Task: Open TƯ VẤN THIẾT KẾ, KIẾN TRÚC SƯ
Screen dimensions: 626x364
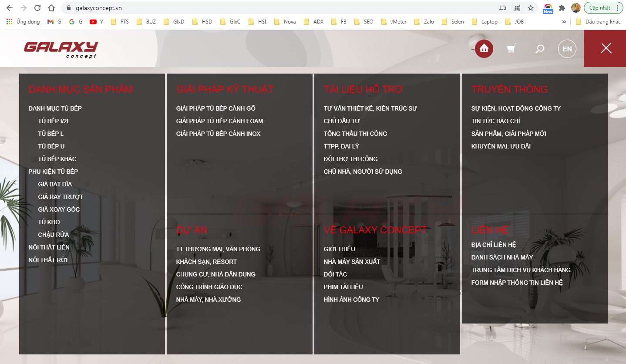Action: pyautogui.click(x=370, y=108)
